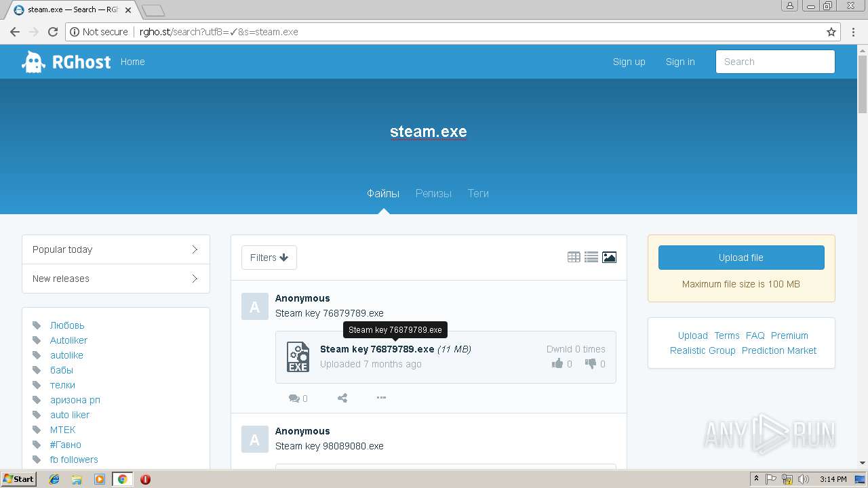
Task: Click second Anonymous uploader name
Action: pos(302,431)
